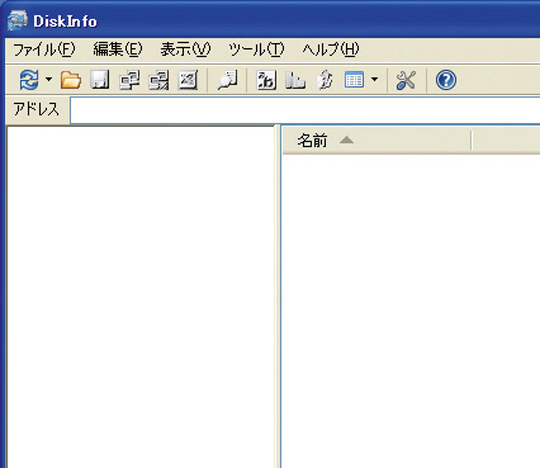Click the blue question mark help icon
This screenshot has height=468, width=540.
(x=446, y=80)
